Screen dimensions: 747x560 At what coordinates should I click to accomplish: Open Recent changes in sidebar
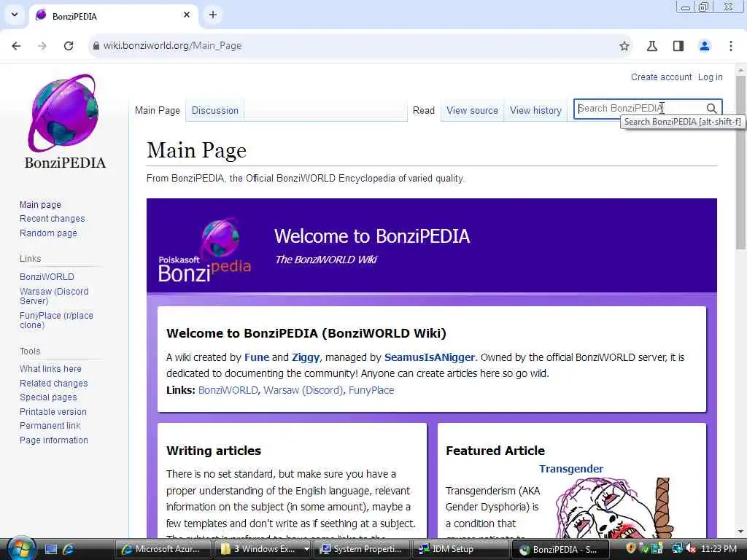[x=53, y=219]
